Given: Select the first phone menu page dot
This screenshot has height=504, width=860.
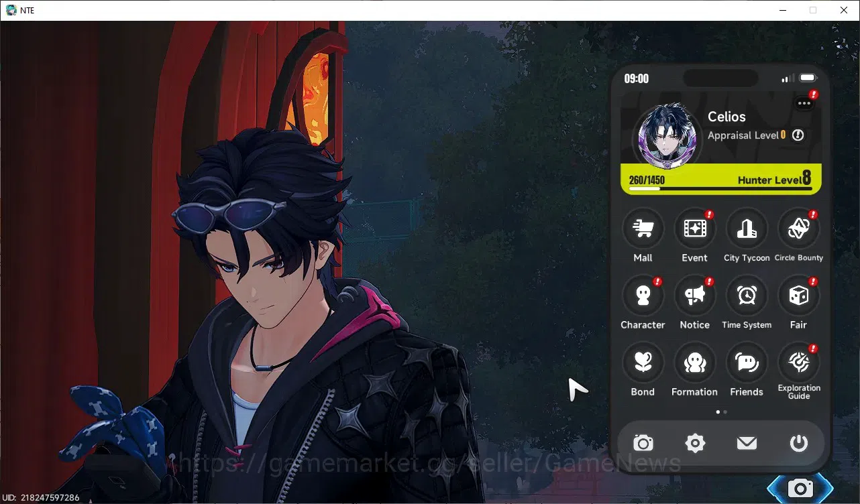Looking at the screenshot, I should point(718,412).
